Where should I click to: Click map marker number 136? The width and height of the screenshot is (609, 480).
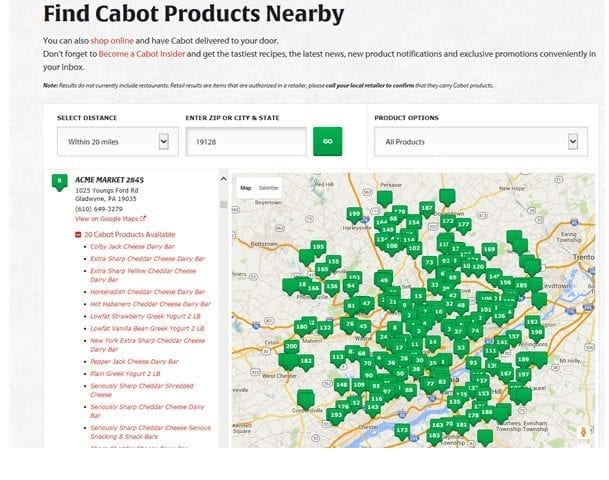coord(332,288)
